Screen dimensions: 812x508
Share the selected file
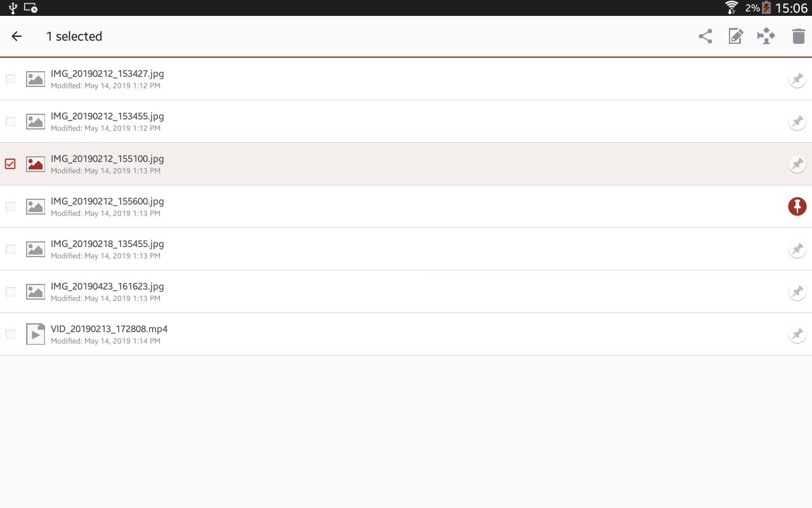click(x=705, y=36)
